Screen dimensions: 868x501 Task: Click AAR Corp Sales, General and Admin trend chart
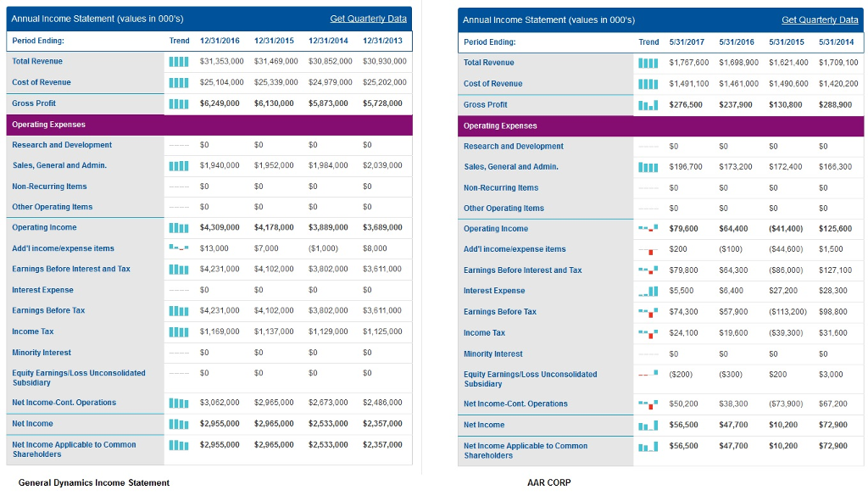pyautogui.click(x=648, y=167)
